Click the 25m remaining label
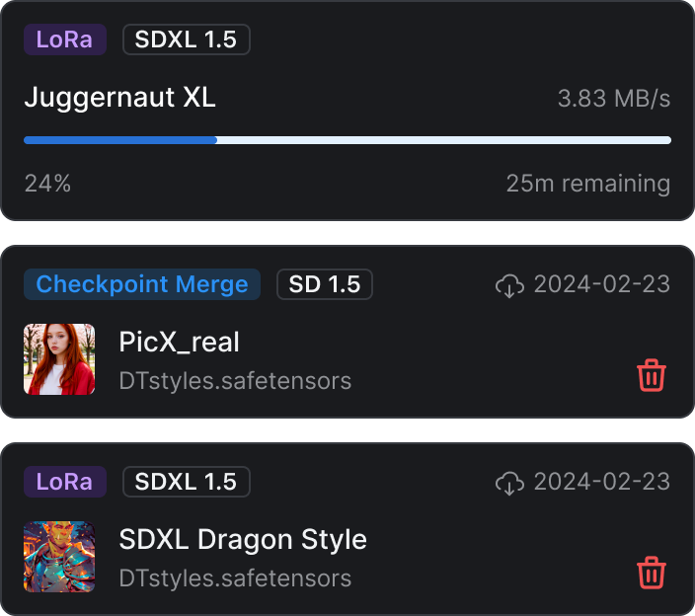This screenshot has height=616, width=695. (x=588, y=184)
